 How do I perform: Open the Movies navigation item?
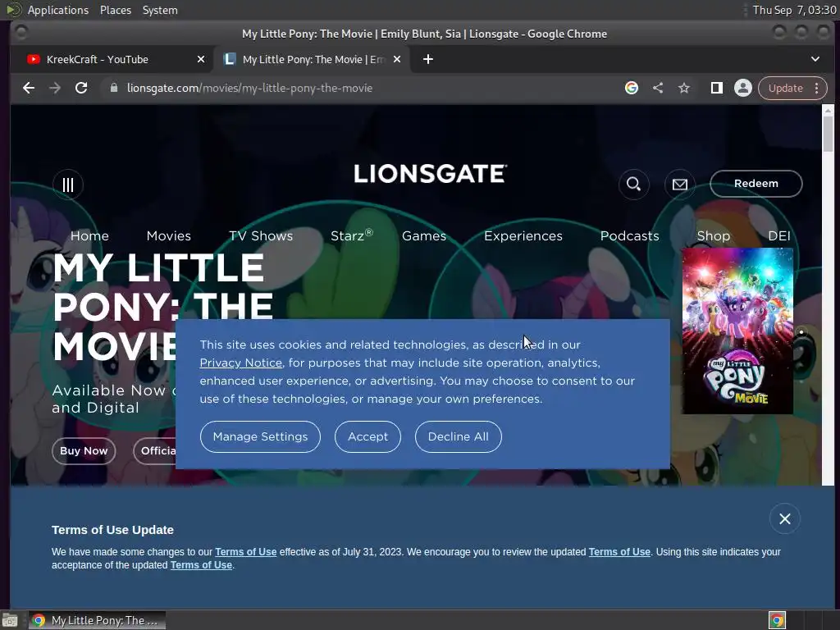pos(169,236)
